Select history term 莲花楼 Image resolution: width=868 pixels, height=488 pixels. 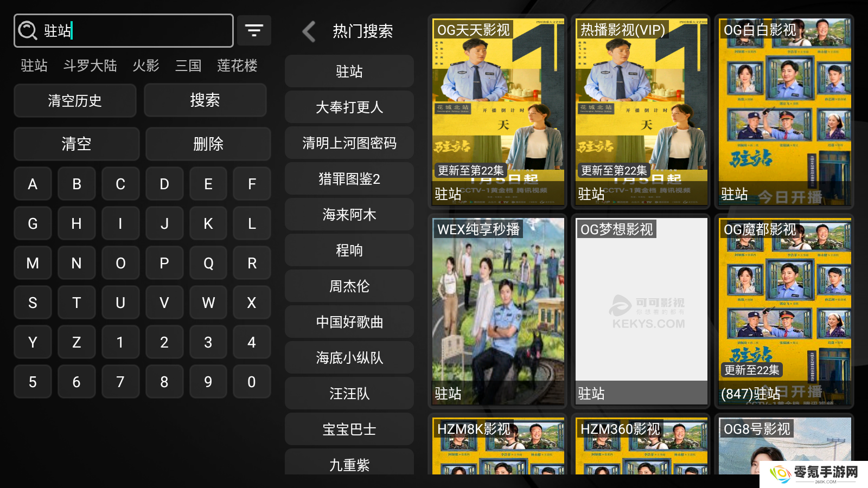click(237, 66)
